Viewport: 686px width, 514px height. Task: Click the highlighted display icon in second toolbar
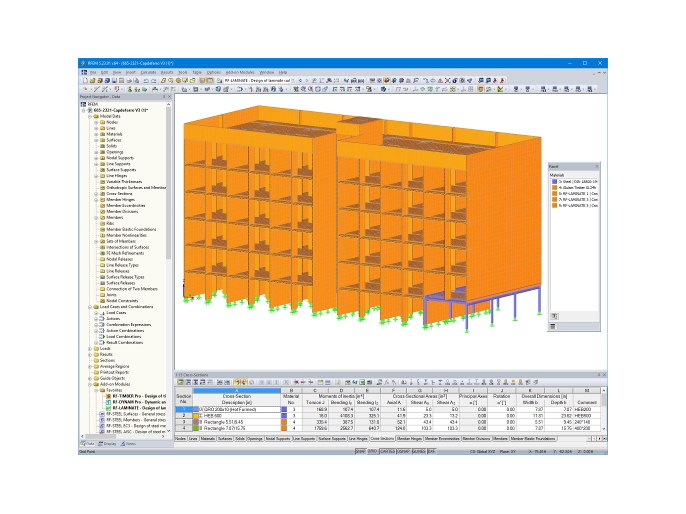tap(480, 89)
